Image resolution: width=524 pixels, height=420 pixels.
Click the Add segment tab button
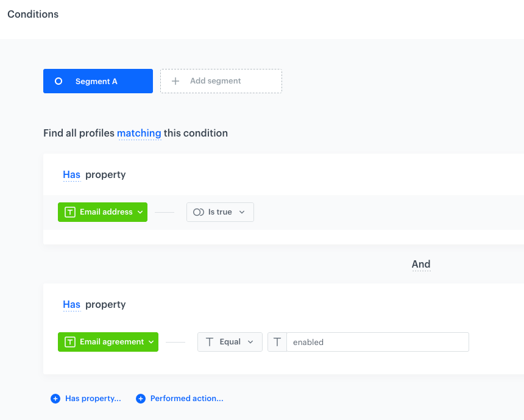pyautogui.click(x=221, y=81)
